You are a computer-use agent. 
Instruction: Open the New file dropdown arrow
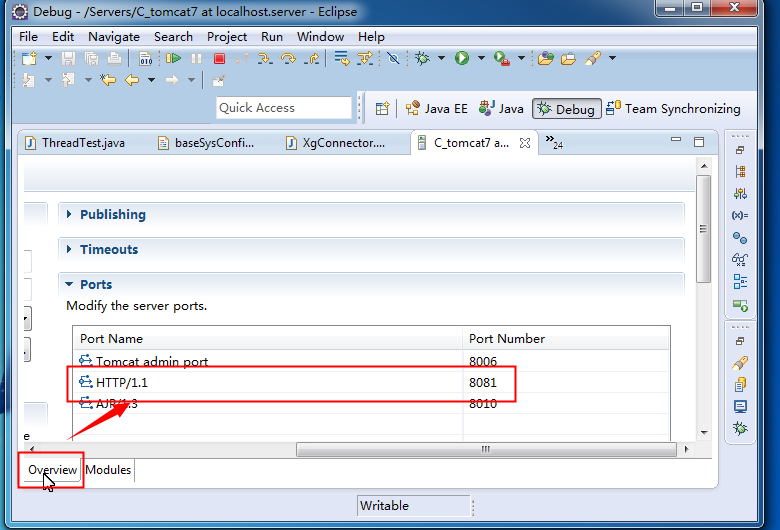coord(48,58)
